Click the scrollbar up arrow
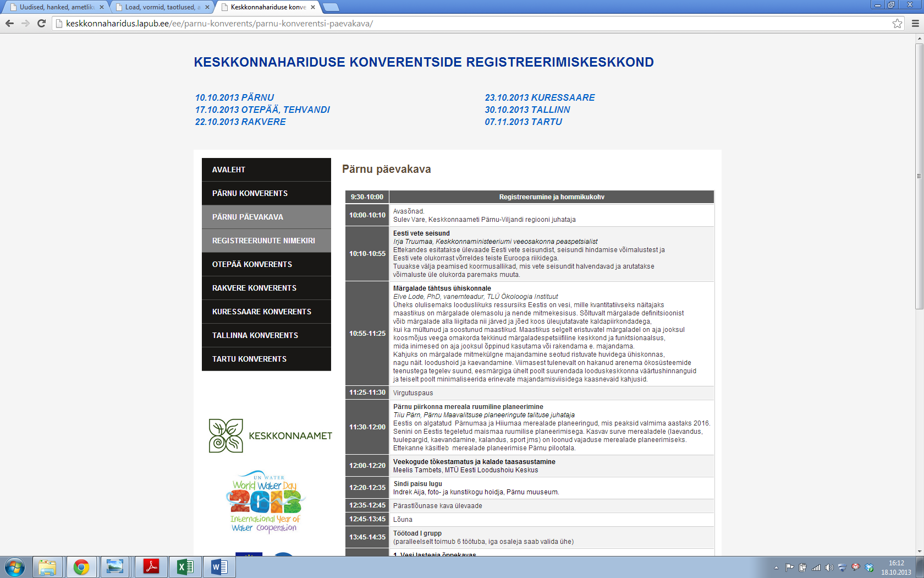This screenshot has width=924, height=578. [x=919, y=39]
